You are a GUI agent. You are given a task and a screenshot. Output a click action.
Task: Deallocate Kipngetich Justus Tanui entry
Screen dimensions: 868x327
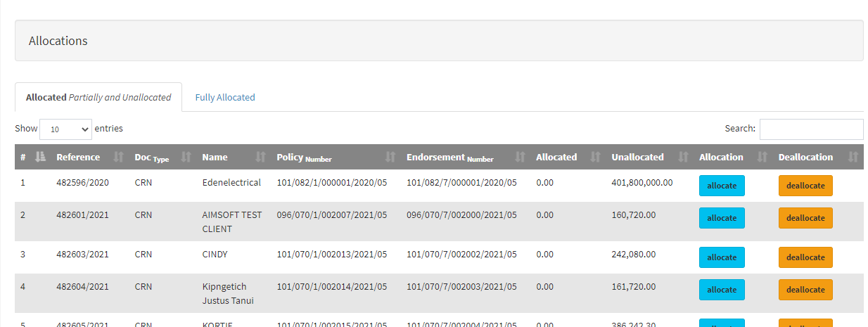pyautogui.click(x=805, y=290)
